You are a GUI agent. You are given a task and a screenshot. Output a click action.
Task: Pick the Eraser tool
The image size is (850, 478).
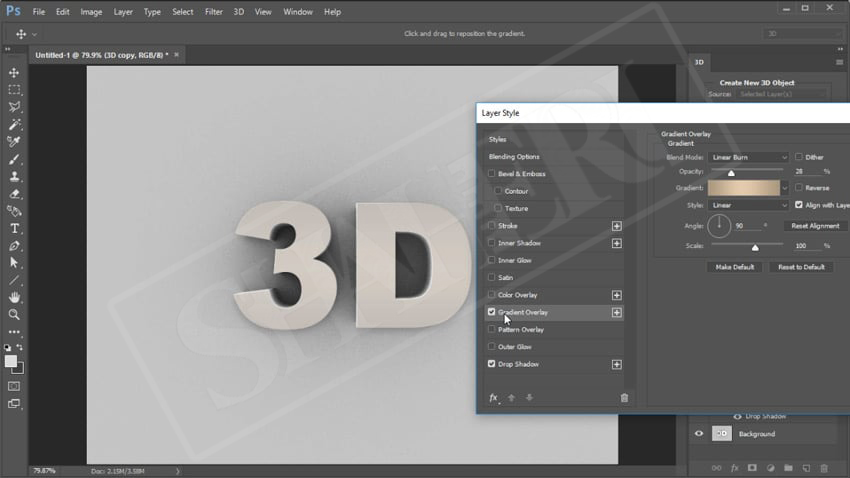click(x=14, y=193)
